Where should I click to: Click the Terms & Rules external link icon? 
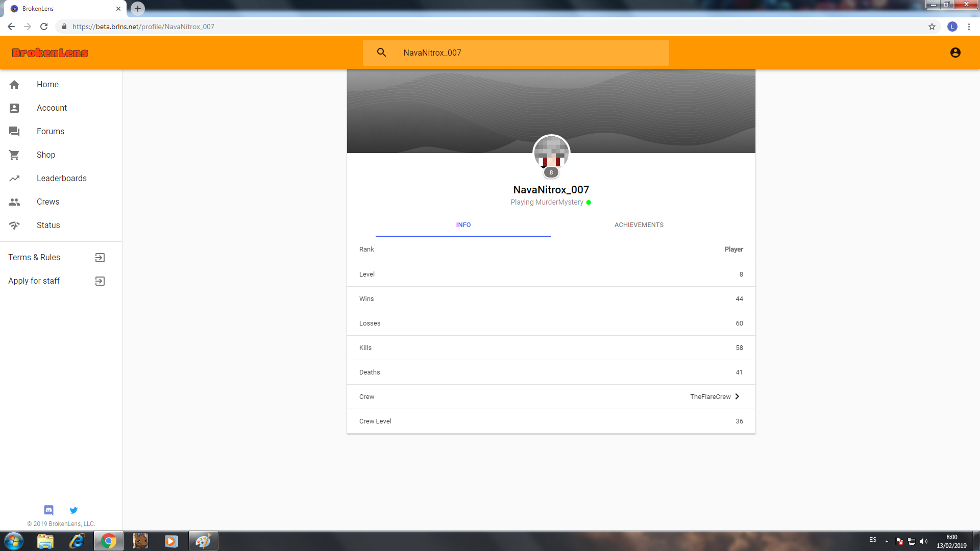100,258
